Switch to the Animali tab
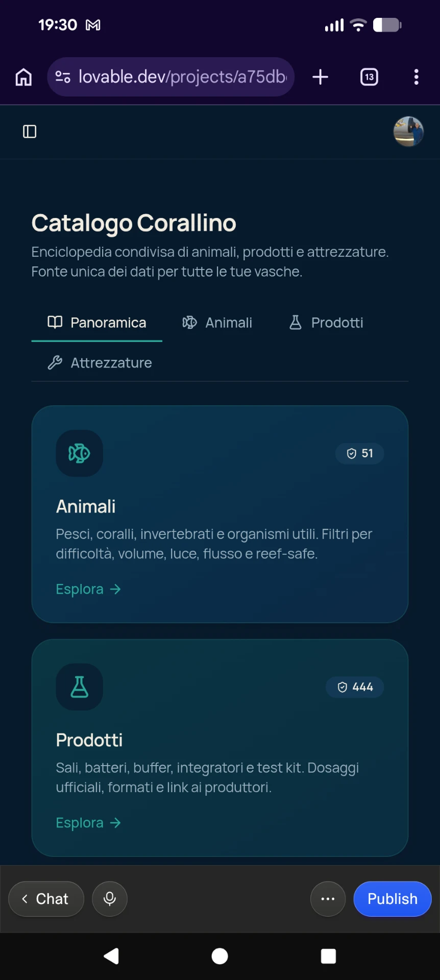 (217, 323)
